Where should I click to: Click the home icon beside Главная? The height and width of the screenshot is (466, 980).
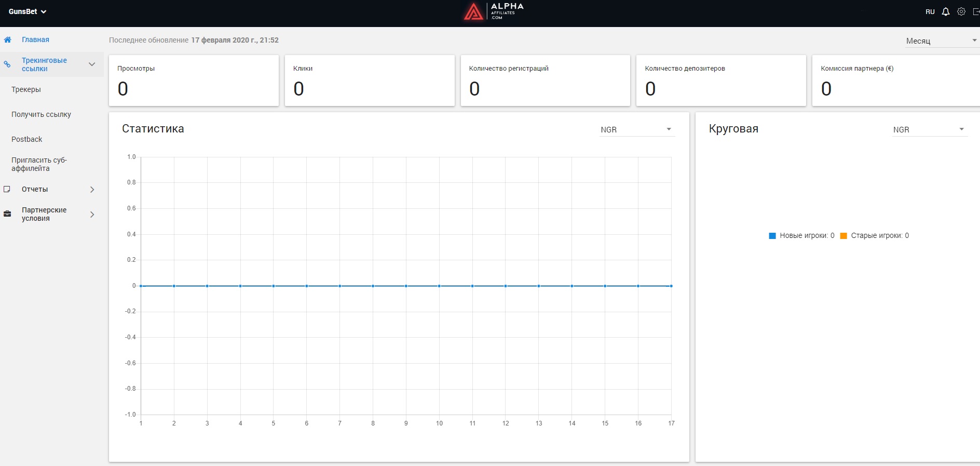tap(8, 39)
